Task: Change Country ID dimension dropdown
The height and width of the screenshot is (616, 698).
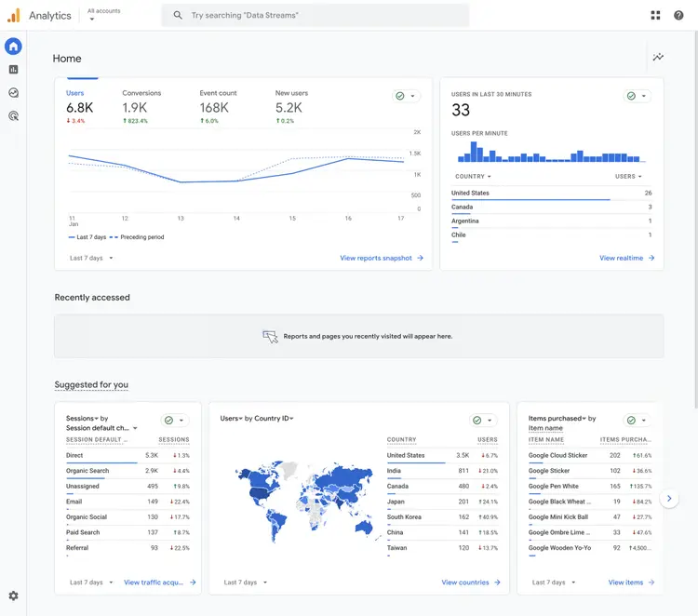Action: [274, 419]
